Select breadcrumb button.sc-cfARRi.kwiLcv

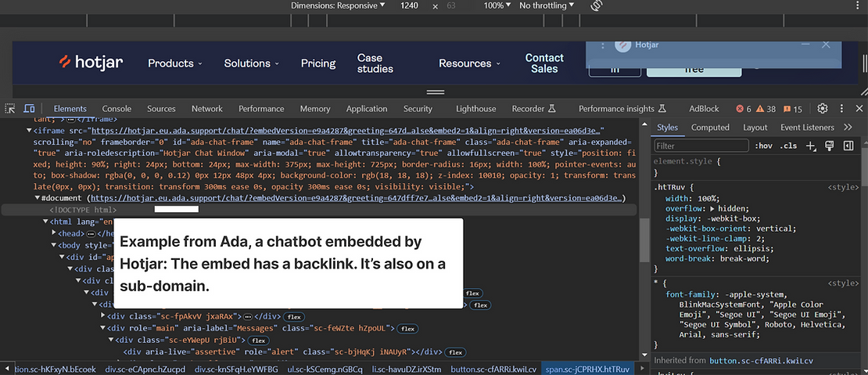(493, 369)
